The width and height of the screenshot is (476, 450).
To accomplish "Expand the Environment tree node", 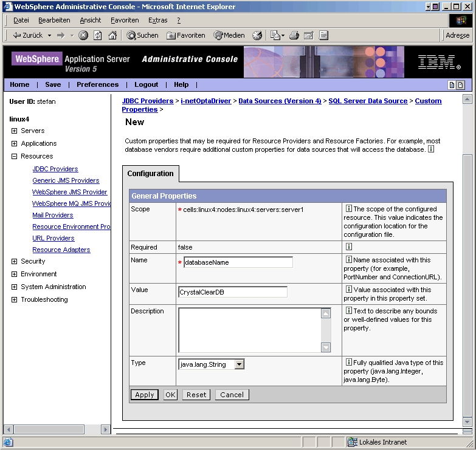I will [14, 274].
